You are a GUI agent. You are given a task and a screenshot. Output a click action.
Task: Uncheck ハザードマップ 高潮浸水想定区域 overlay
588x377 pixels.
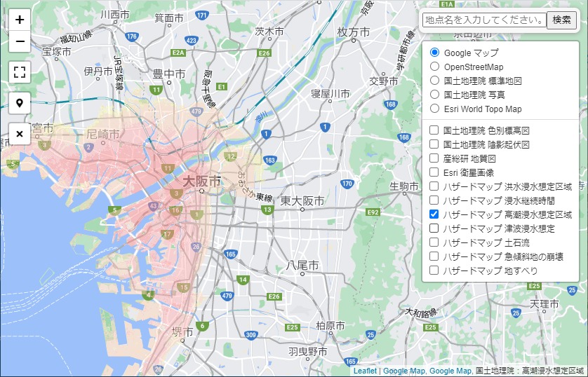434,214
